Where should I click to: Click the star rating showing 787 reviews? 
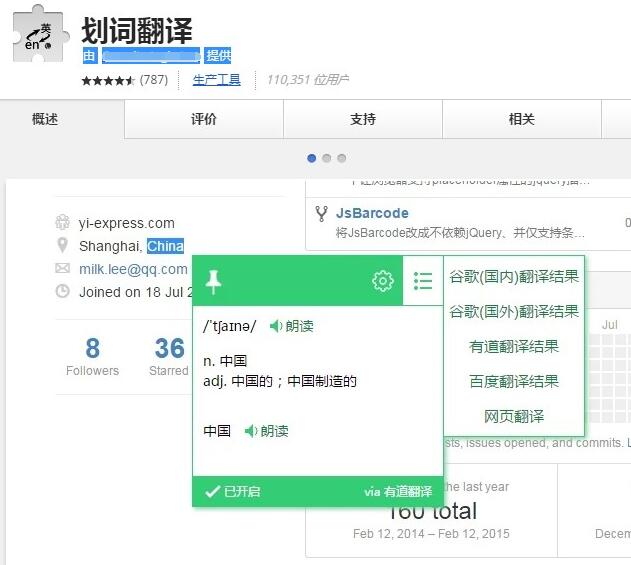click(x=108, y=80)
